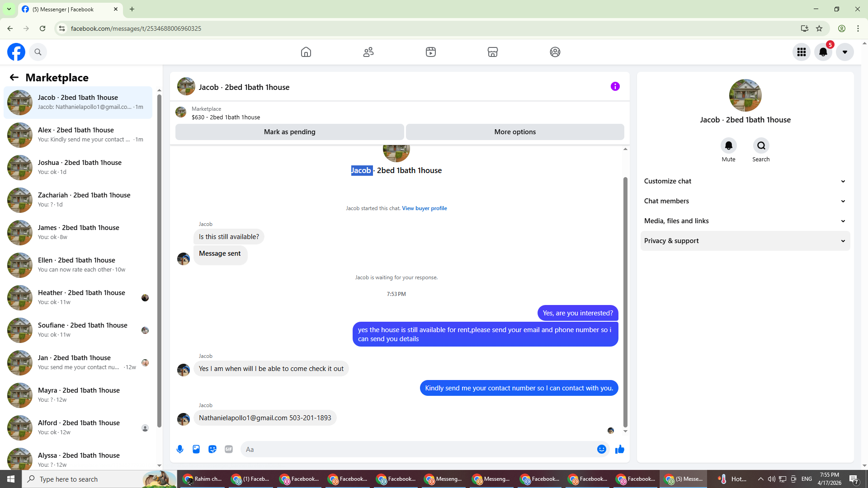The height and width of the screenshot is (488, 868).
Task: Mute the Jacob conversation
Action: pos(728,145)
